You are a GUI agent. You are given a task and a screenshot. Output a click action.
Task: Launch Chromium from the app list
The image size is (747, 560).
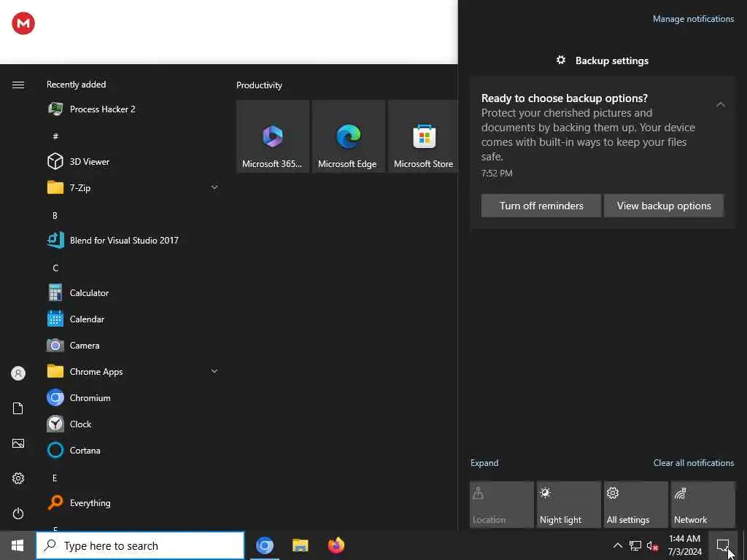133,397
